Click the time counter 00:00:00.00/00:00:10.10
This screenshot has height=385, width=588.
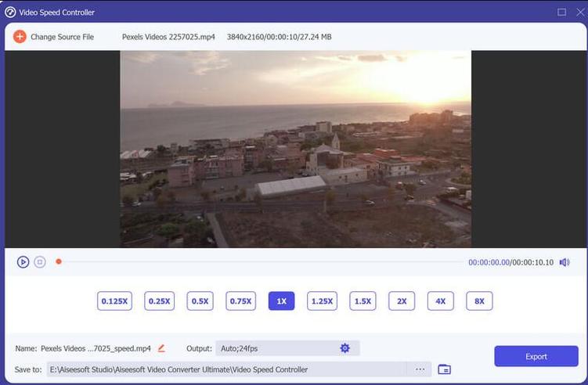point(510,262)
